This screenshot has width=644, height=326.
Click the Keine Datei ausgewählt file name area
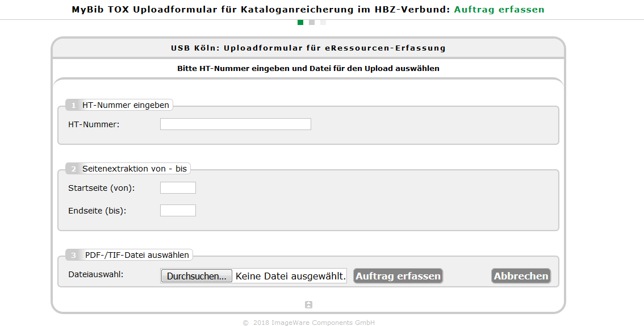point(290,276)
